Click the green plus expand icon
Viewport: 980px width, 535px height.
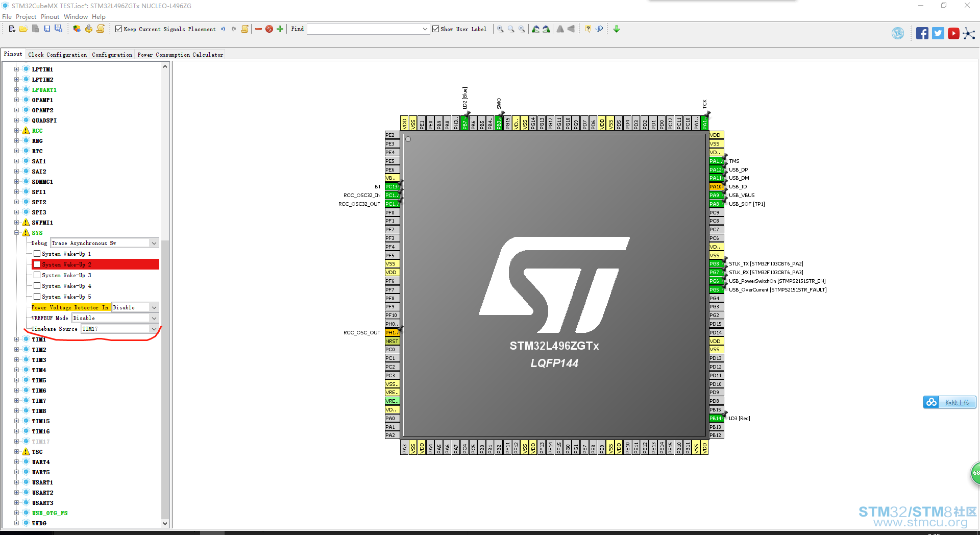280,29
